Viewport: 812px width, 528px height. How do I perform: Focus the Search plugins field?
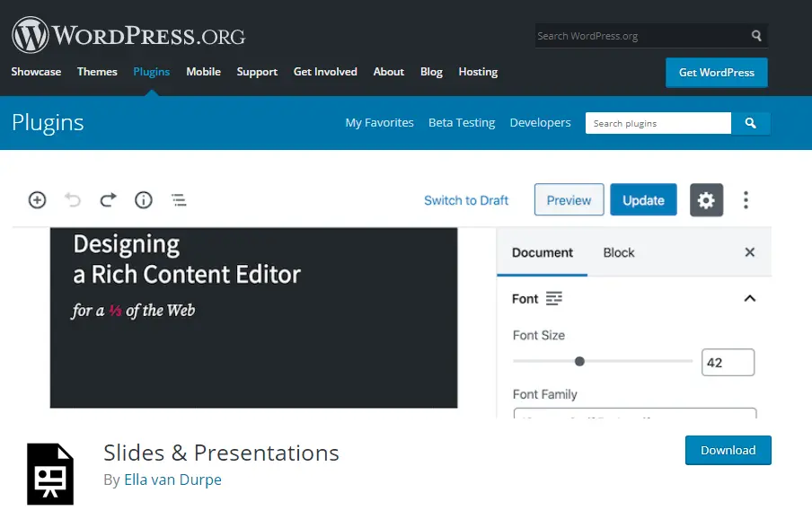pos(658,123)
